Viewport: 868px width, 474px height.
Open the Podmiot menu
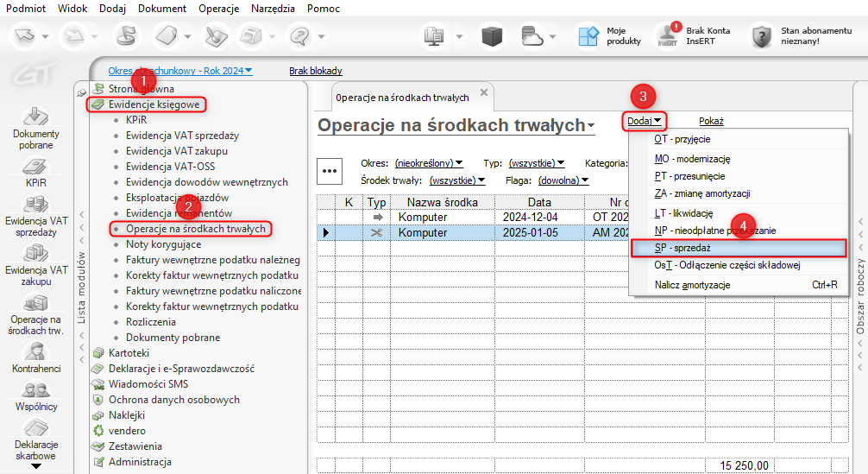[x=26, y=9]
